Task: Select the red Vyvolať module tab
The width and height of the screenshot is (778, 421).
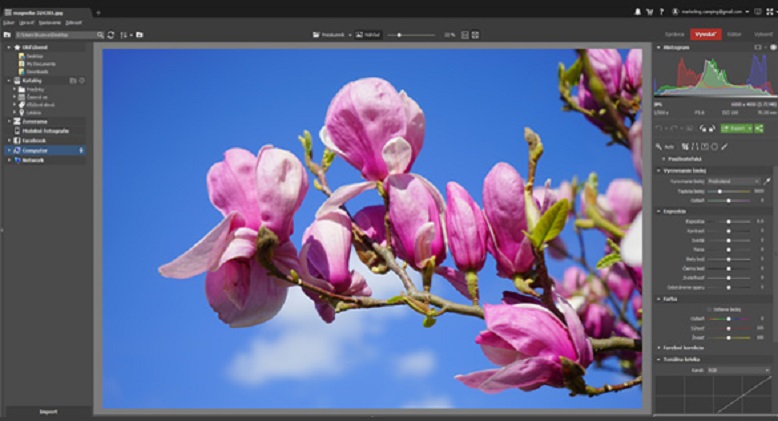Action: pos(706,35)
